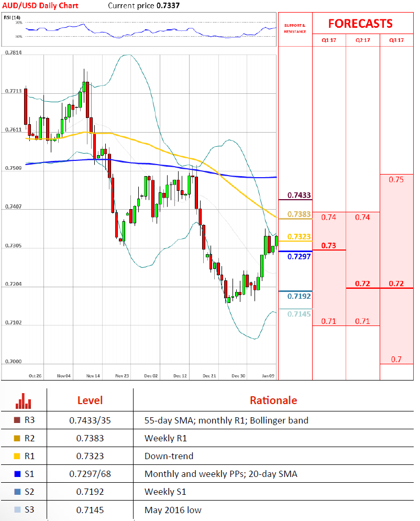The image size is (420, 521).
Task: Click the 55-day SMA rationale text
Action: pos(226,420)
